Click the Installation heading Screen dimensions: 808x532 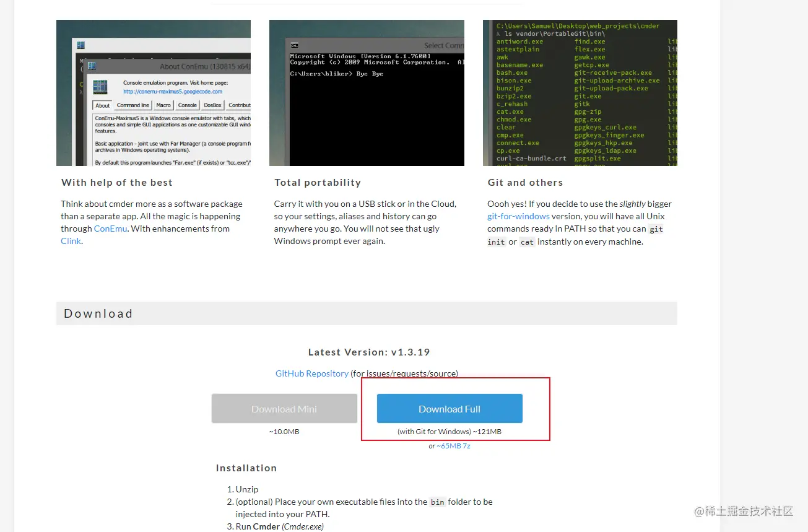coord(246,468)
